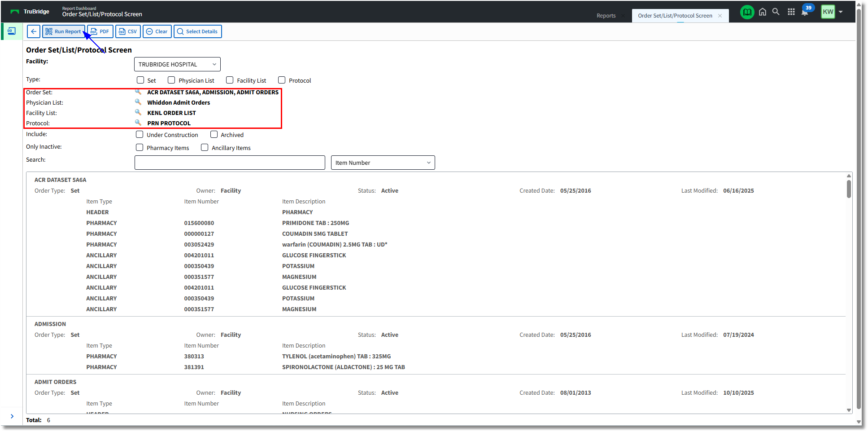Tick the Pharmacy Items checkbox
The image size is (868, 432).
pos(140,148)
